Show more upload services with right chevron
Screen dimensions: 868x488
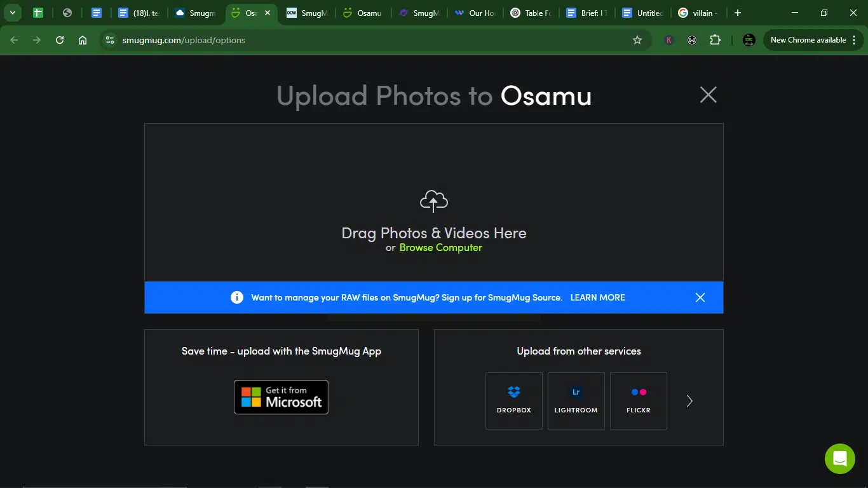689,401
